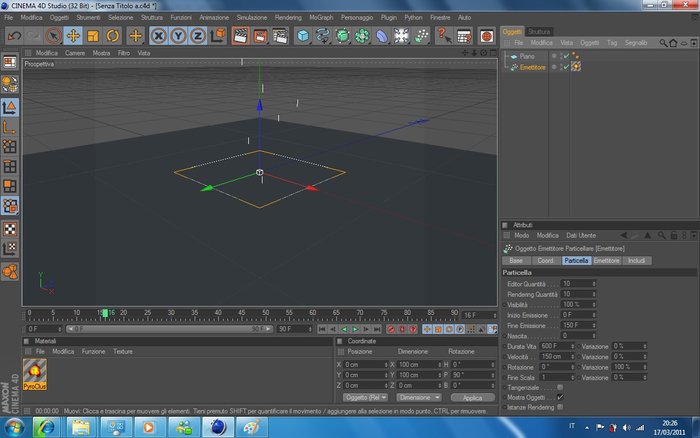Open the Render Settings clapperboard icon

click(x=280, y=36)
